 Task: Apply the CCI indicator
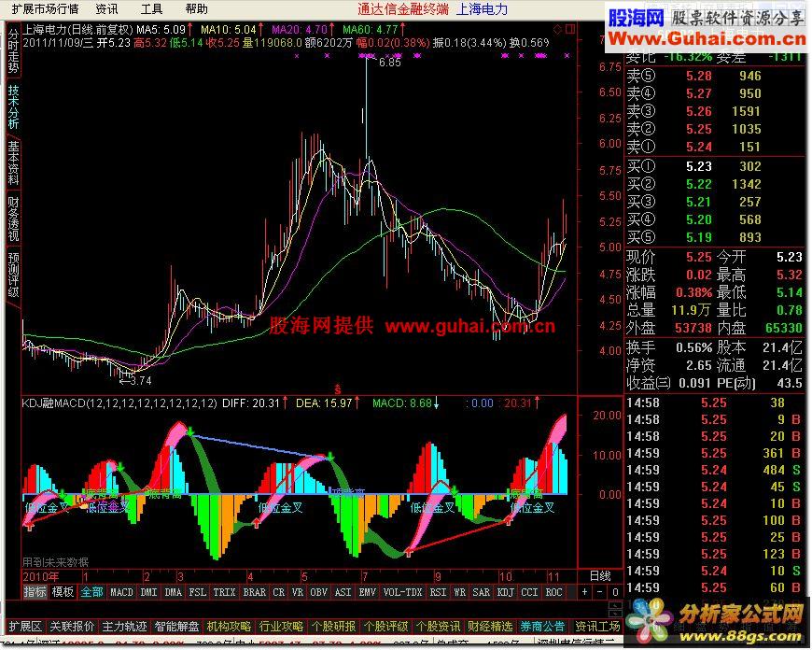point(529,592)
